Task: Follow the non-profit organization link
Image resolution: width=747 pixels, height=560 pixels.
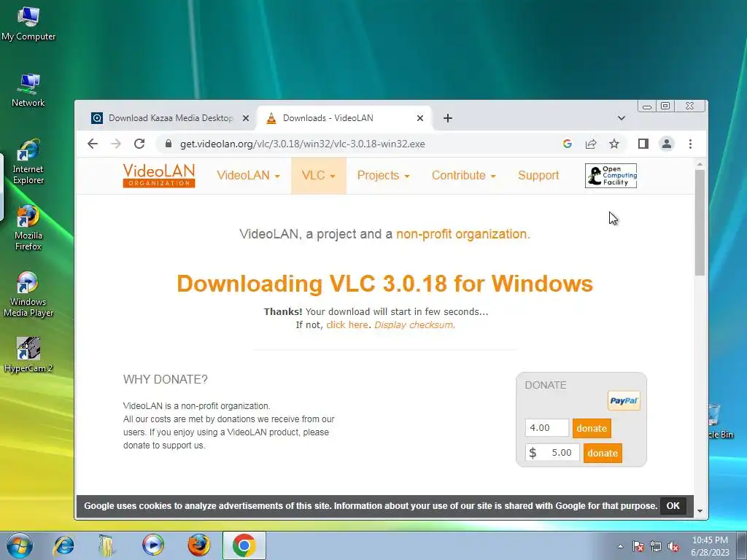Action: tap(463, 234)
